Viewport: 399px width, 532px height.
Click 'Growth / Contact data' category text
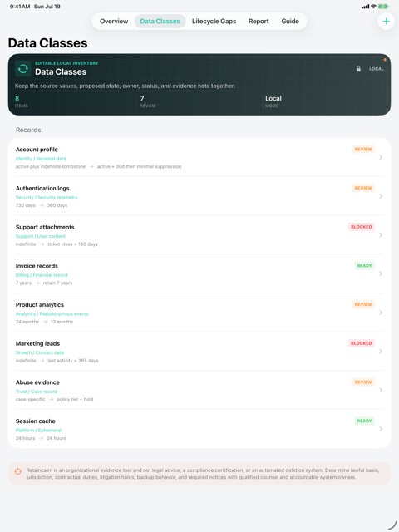click(x=40, y=352)
